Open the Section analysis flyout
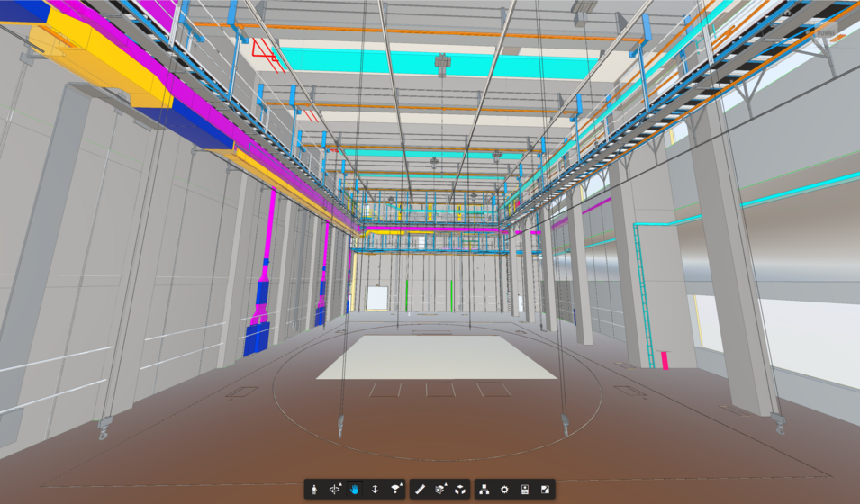The width and height of the screenshot is (860, 504). tap(440, 490)
